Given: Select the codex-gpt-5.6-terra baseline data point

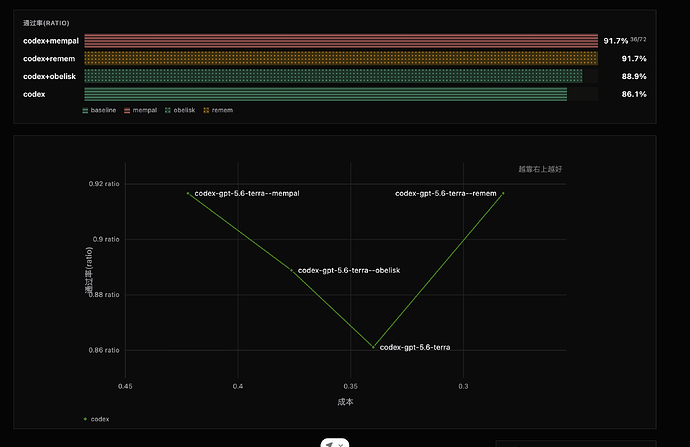Looking at the screenshot, I should (373, 347).
